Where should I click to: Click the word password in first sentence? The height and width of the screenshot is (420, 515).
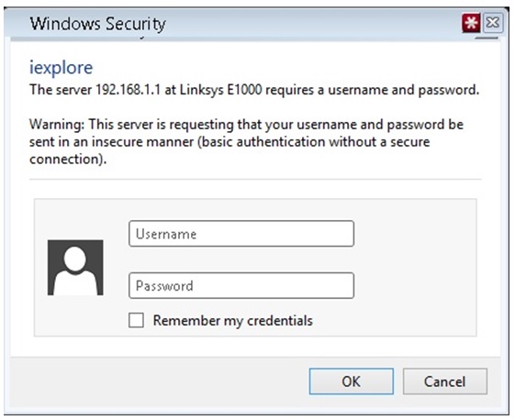coord(448,90)
